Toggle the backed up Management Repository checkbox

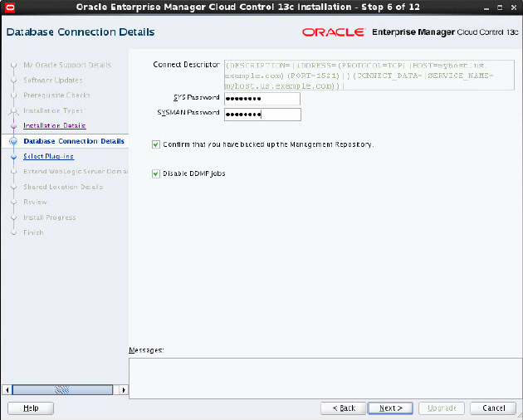click(x=156, y=144)
